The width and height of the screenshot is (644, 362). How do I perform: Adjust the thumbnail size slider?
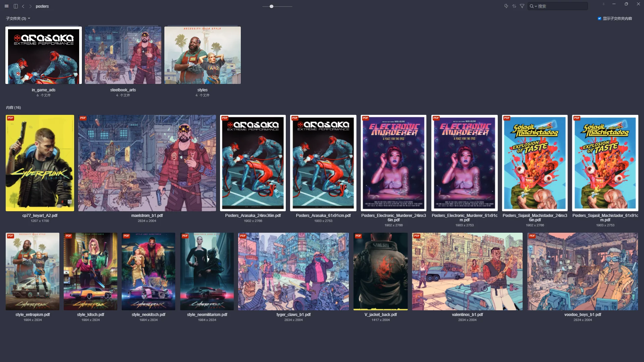[x=277, y=6]
